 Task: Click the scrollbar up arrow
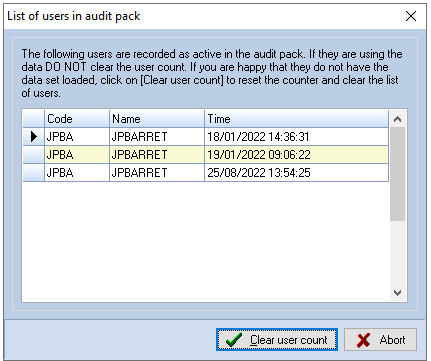point(397,119)
